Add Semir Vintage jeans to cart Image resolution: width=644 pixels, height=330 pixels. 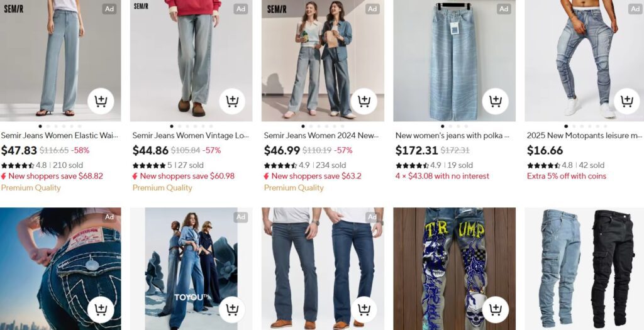(232, 101)
